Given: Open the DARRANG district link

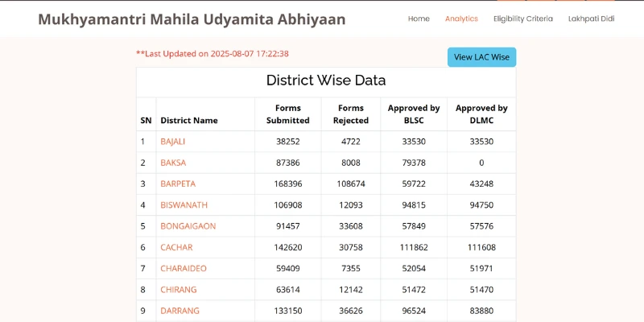Looking at the screenshot, I should [x=180, y=311].
